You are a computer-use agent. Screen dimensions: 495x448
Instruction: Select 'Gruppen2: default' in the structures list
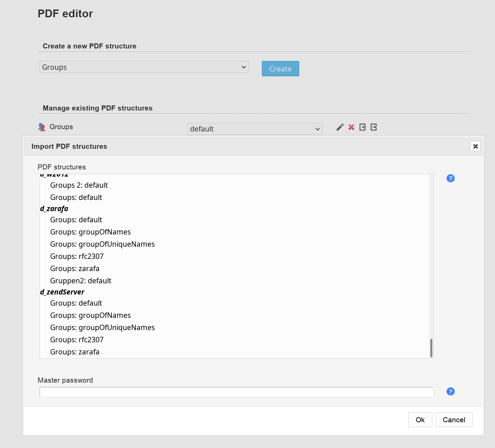tap(81, 281)
